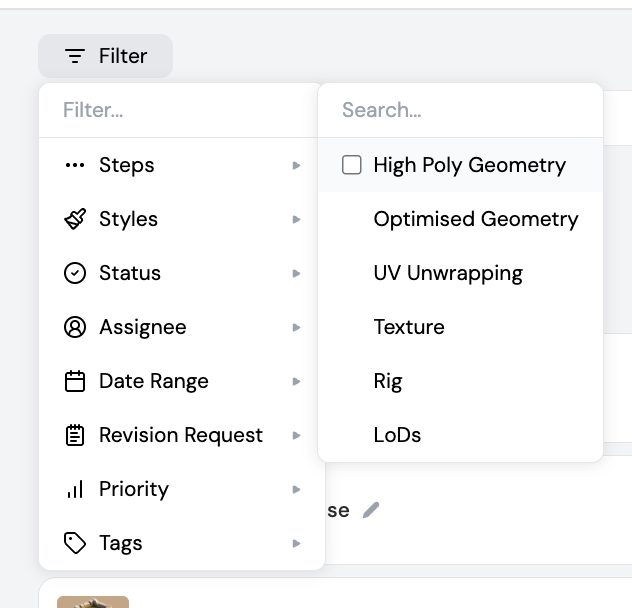Click the Steps ellipsis icon
Screen dimensions: 632x608
[75, 165]
